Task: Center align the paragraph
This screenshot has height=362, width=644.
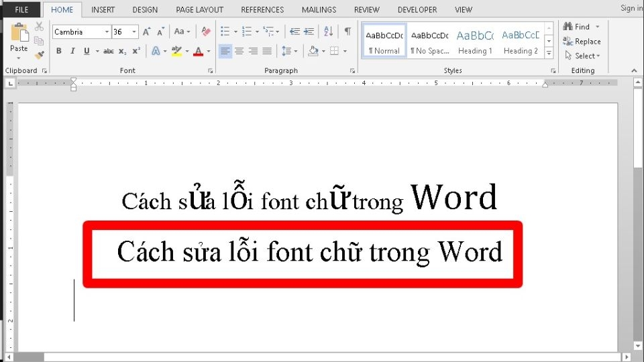Action: pyautogui.click(x=239, y=52)
